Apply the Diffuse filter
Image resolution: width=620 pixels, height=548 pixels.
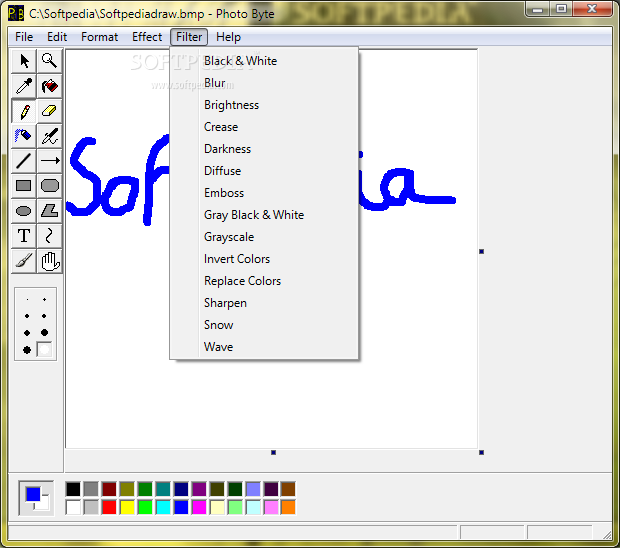pyautogui.click(x=264, y=171)
